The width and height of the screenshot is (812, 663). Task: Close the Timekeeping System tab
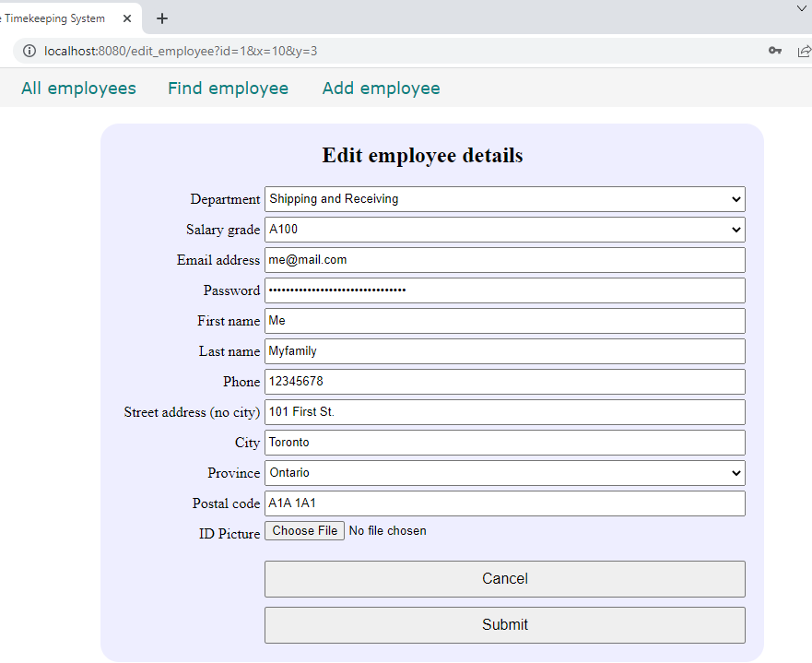127,18
